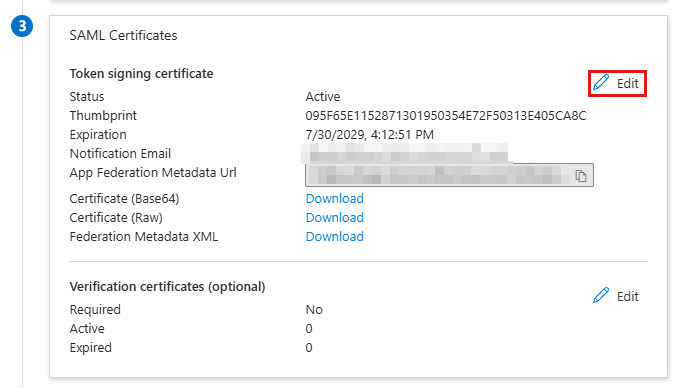Edit the Verification certificates section
Image resolution: width=700 pixels, height=388 pixels.
tap(617, 296)
